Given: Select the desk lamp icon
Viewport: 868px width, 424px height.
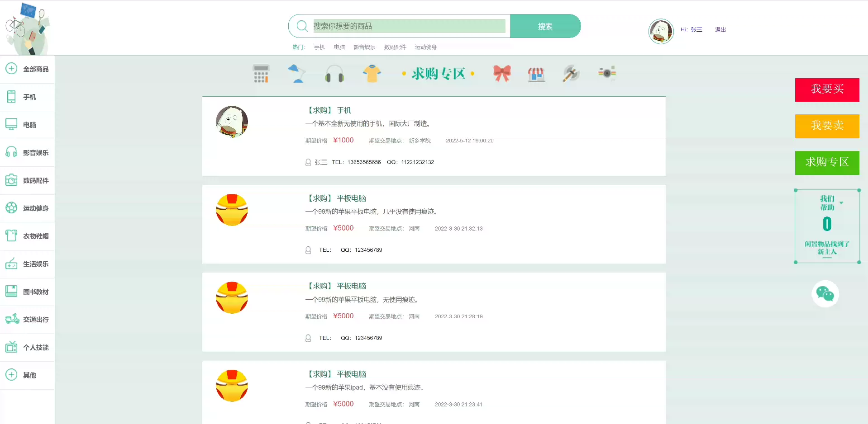Looking at the screenshot, I should point(297,73).
